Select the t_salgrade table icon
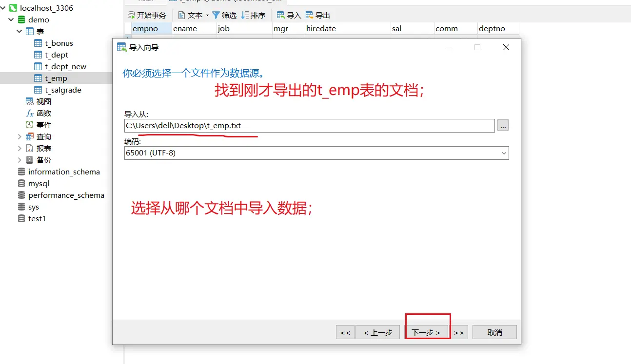Image resolution: width=631 pixels, height=364 pixels. click(38, 90)
